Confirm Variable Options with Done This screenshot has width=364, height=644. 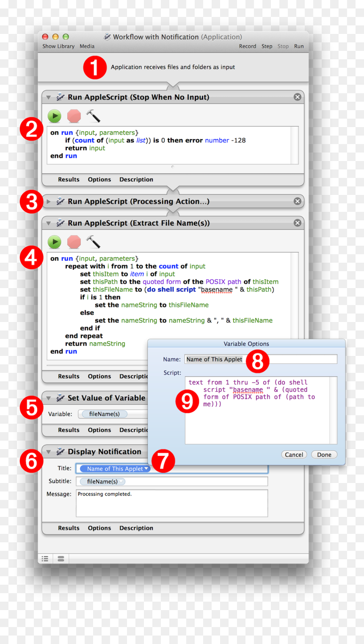pyautogui.click(x=324, y=455)
